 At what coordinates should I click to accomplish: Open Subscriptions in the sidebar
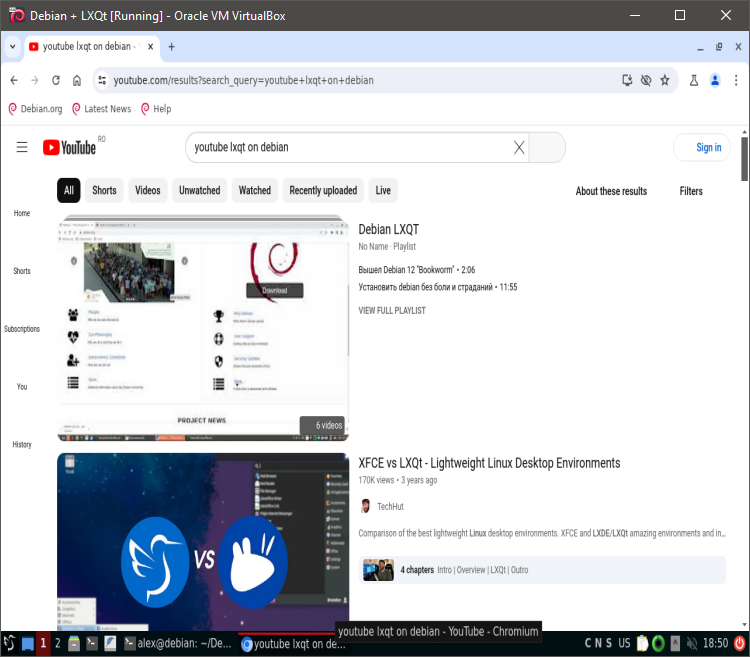(22, 329)
